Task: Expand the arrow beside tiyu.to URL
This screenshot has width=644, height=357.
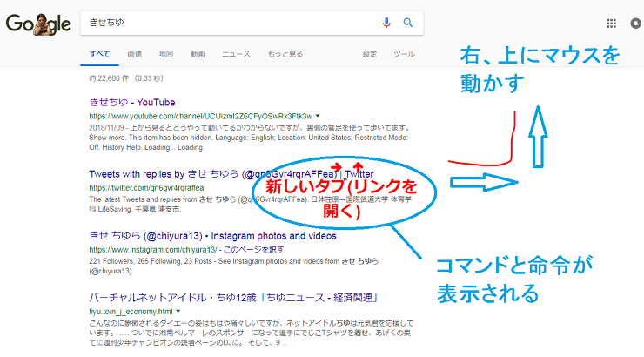Action: pyautogui.click(x=178, y=312)
